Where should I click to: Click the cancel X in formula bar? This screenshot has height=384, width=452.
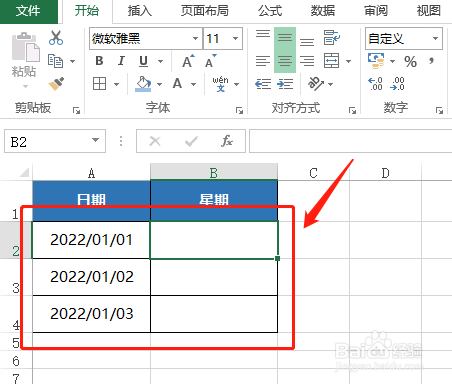[155, 141]
